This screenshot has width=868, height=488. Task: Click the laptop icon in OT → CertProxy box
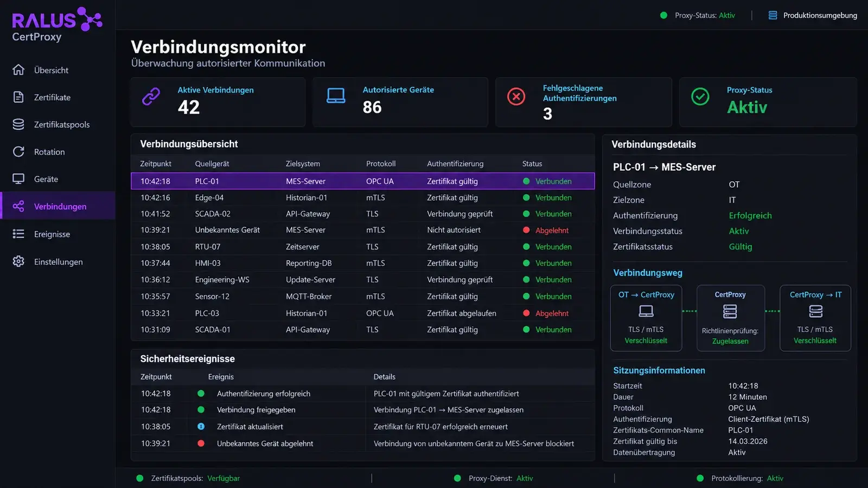click(646, 311)
